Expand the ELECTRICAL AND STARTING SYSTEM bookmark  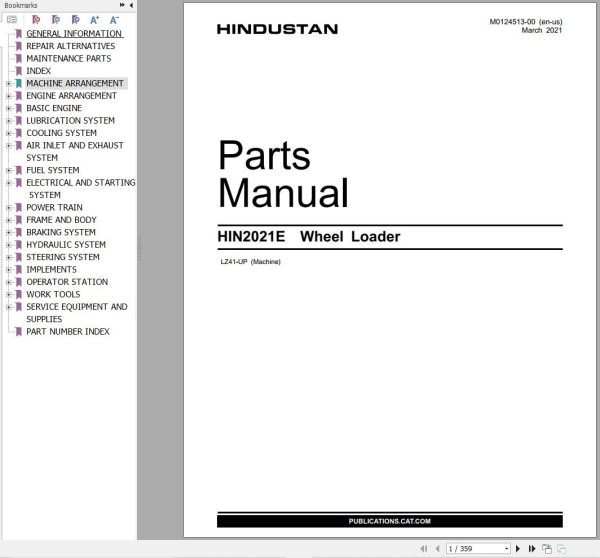[8, 183]
